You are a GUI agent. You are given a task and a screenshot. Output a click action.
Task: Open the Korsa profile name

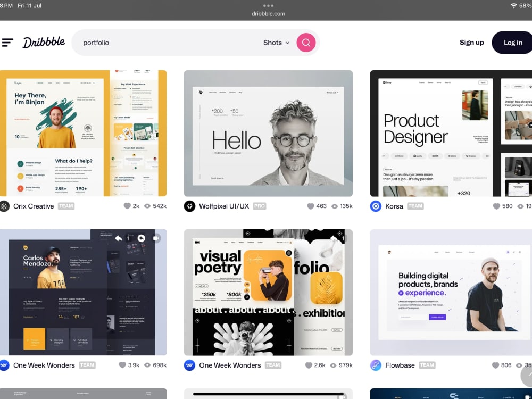(394, 206)
